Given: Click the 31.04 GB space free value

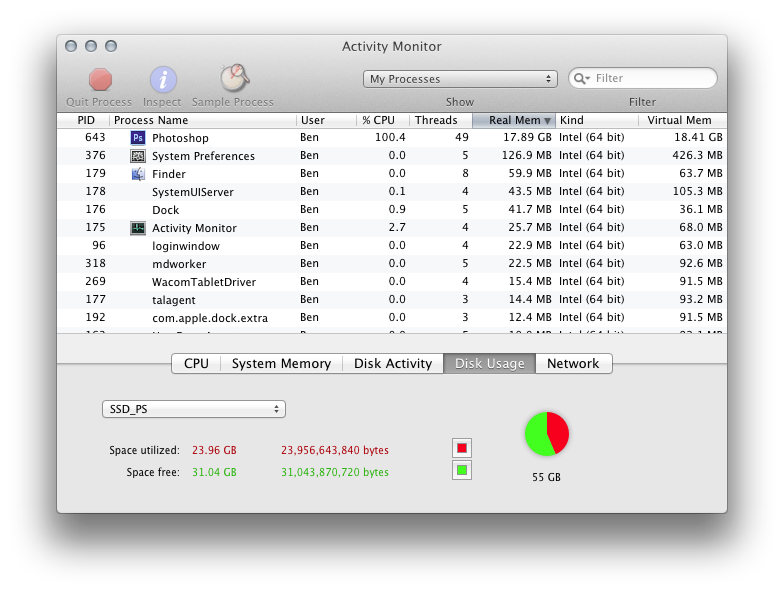Looking at the screenshot, I should (x=214, y=472).
